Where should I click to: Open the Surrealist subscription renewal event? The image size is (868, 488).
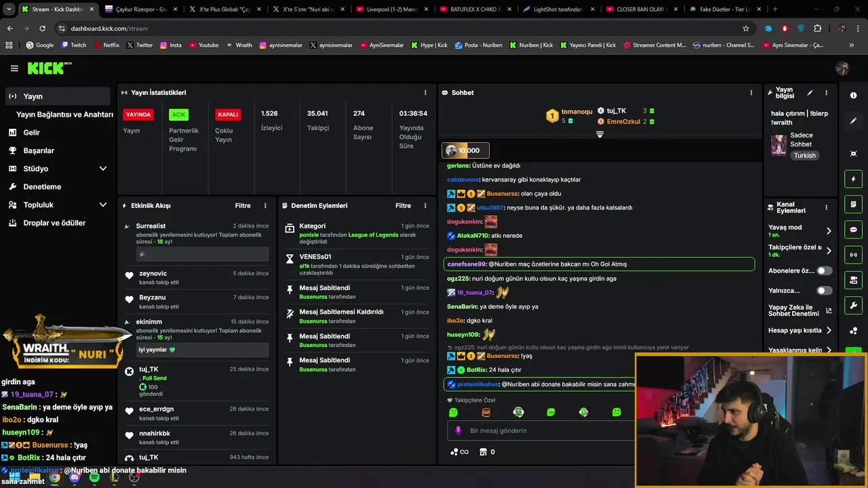197,240
